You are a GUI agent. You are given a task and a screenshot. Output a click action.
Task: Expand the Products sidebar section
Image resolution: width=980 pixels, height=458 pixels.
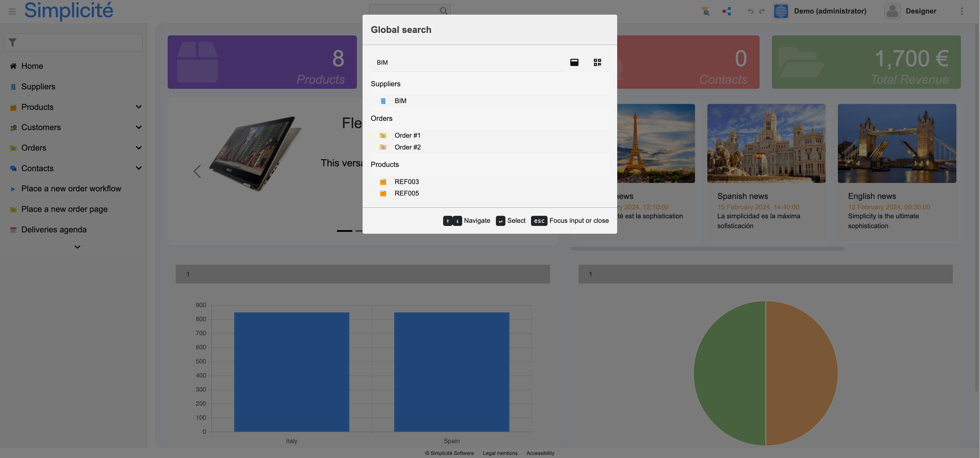pyautogui.click(x=138, y=106)
